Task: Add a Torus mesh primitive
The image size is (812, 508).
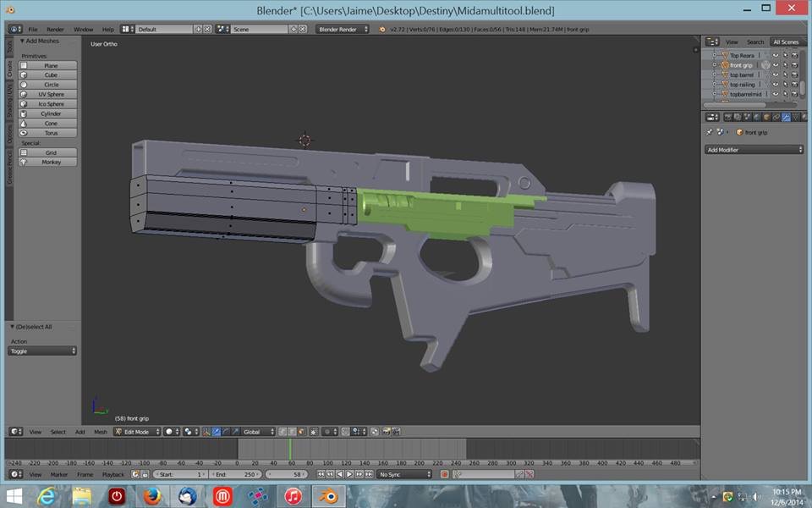Action: coord(47,133)
